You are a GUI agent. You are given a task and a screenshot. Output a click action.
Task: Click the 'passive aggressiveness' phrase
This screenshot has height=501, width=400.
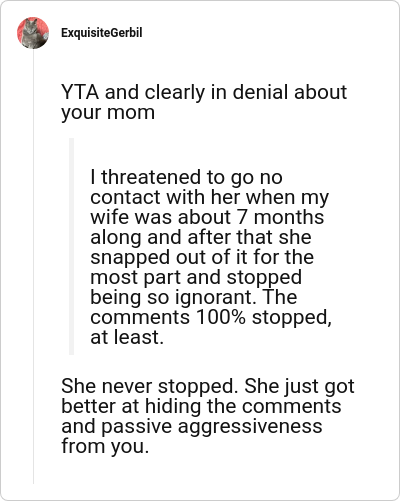coord(212,427)
